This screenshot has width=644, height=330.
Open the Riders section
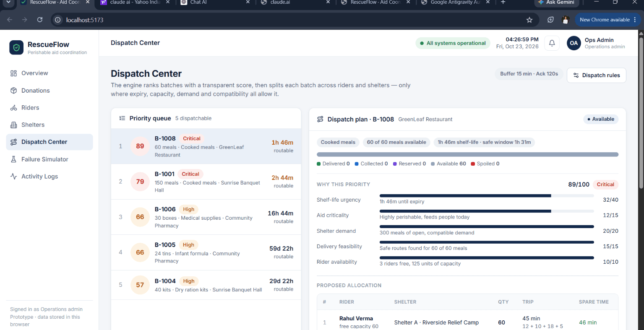click(50, 108)
